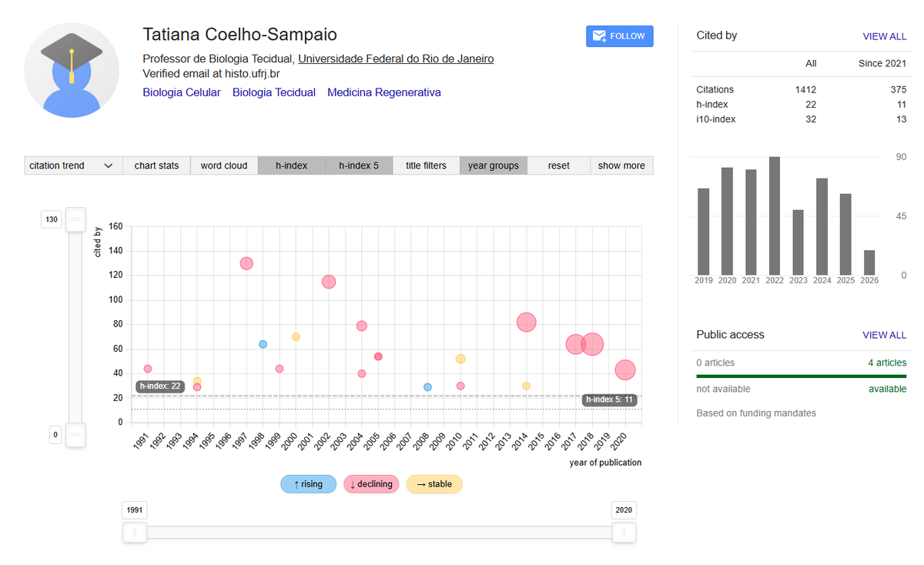Open the Biologia Tecidual interest link
The height and width of the screenshot is (565, 924).
(274, 92)
